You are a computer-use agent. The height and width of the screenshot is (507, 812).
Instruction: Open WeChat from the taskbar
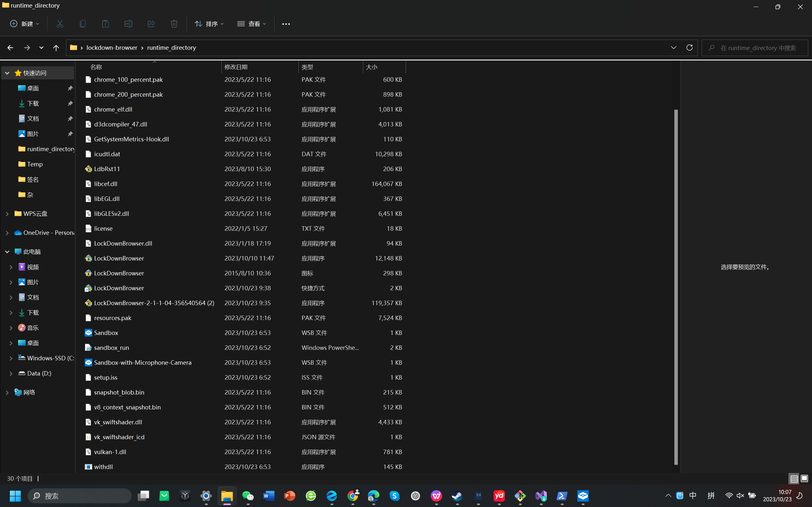248,496
